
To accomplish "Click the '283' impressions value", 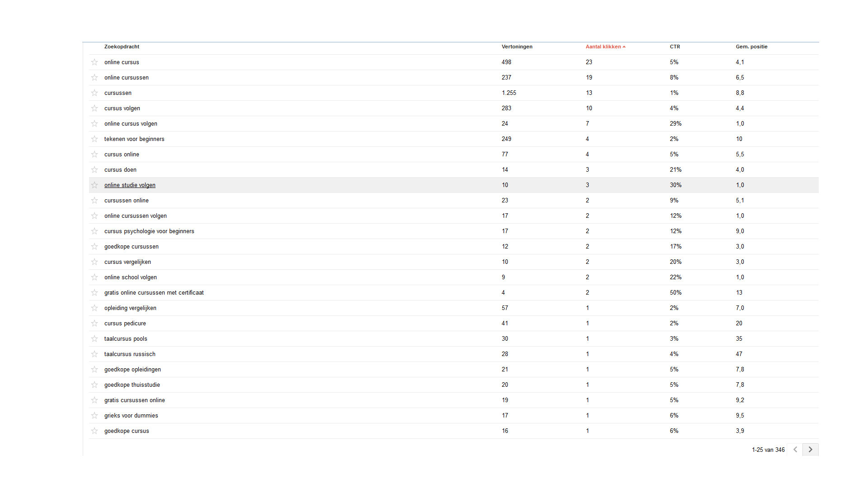I will [x=506, y=108].
